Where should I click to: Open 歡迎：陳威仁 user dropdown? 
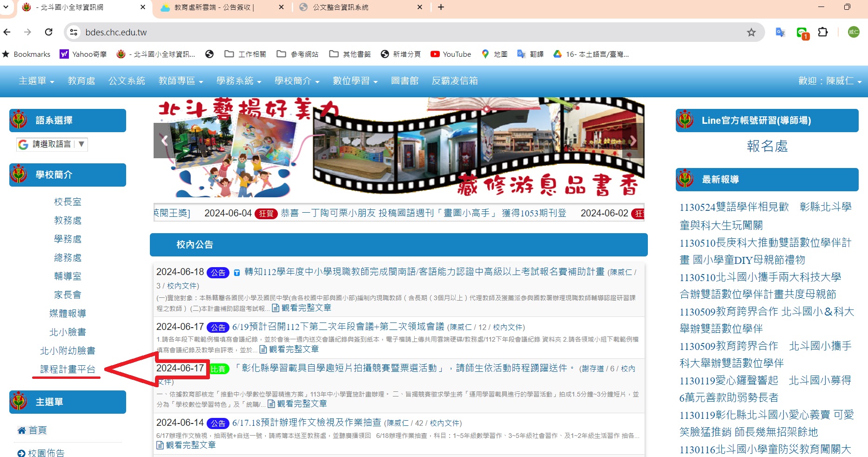(x=830, y=81)
